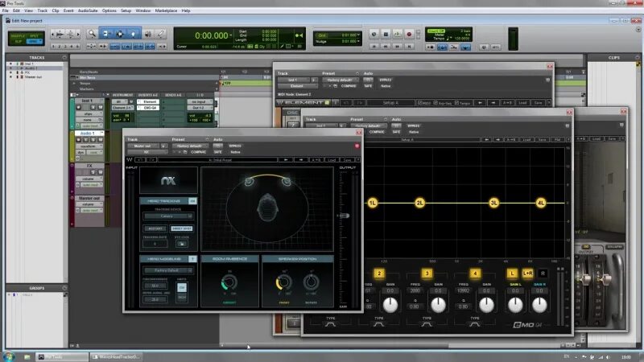Click RESTART button in NX head tracking
The image size is (644, 362).
(x=155, y=228)
